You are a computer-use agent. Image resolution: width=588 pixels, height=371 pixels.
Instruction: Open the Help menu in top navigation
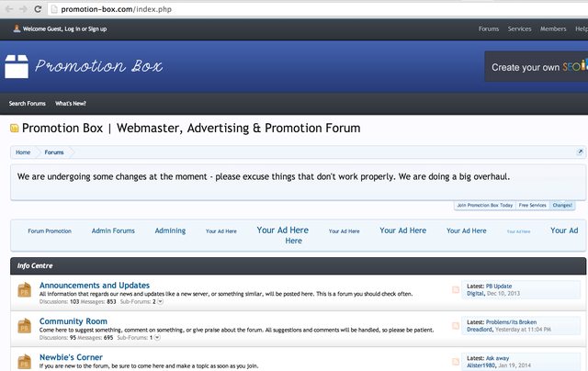point(582,28)
